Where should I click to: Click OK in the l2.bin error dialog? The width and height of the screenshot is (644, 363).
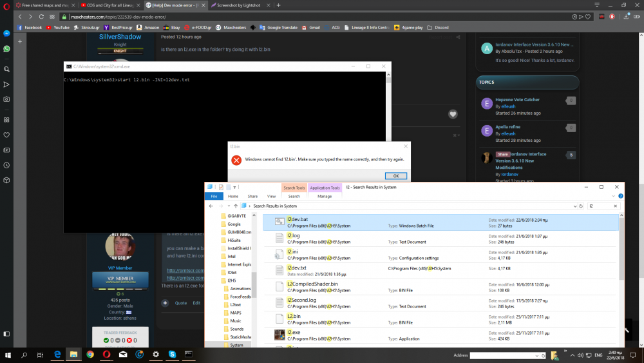(396, 175)
